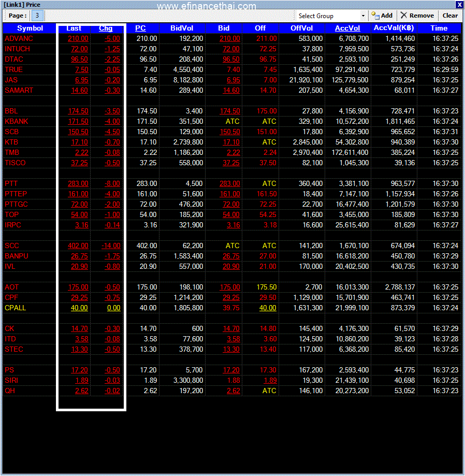The height and width of the screenshot is (476, 465).
Task: Click the Bid column header
Action: click(x=224, y=28)
